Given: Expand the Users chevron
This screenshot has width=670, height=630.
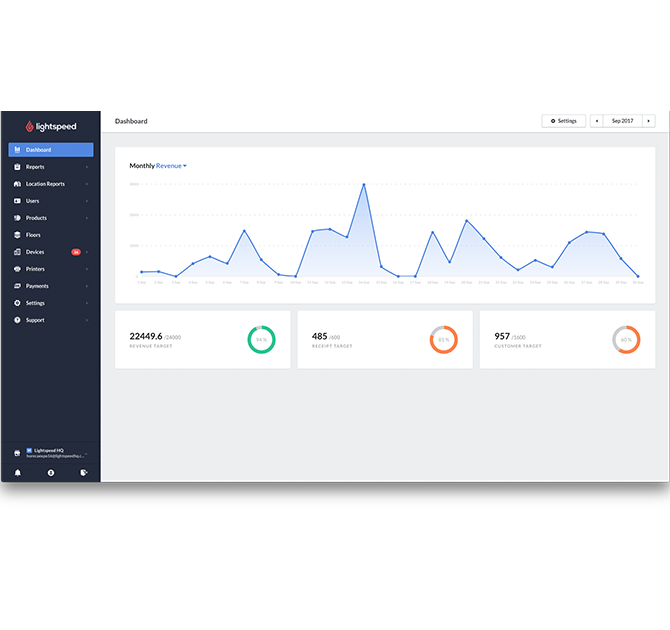Looking at the screenshot, I should 87,201.
